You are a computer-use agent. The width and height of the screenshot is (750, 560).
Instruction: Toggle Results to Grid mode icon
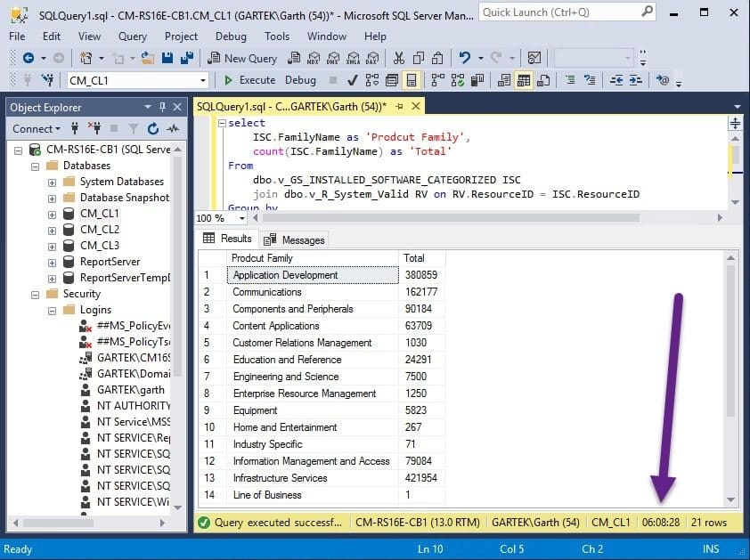(523, 80)
